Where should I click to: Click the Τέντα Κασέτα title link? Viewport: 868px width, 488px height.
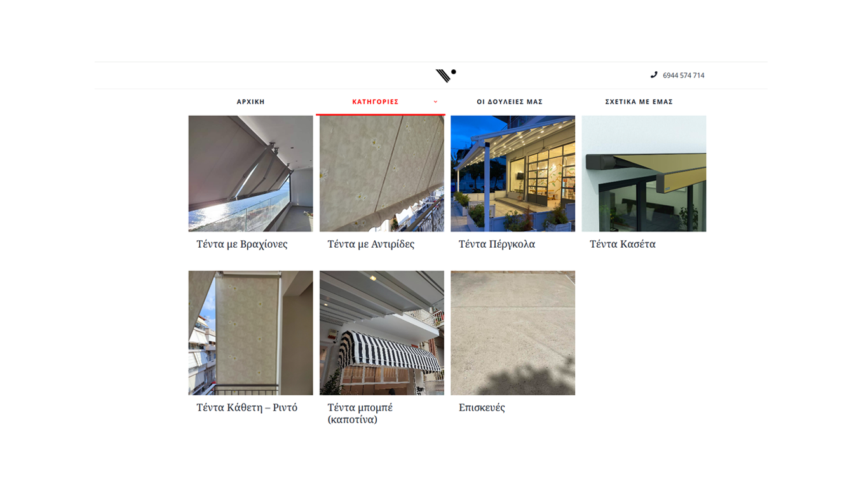[623, 244]
